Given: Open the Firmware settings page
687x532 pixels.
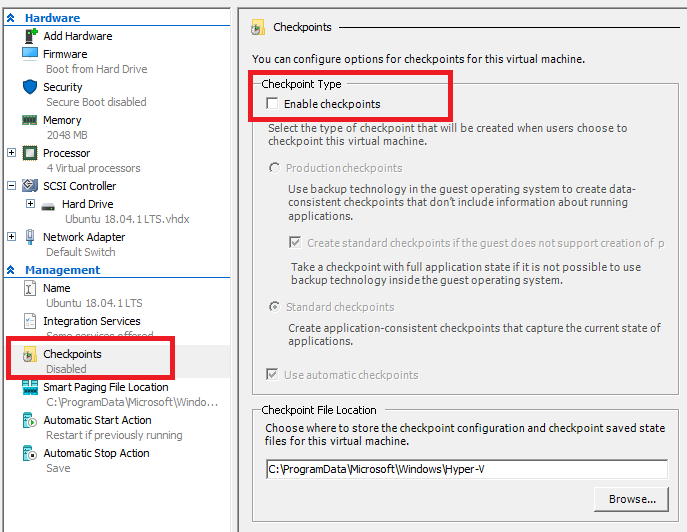Looking at the screenshot, I should (x=65, y=54).
